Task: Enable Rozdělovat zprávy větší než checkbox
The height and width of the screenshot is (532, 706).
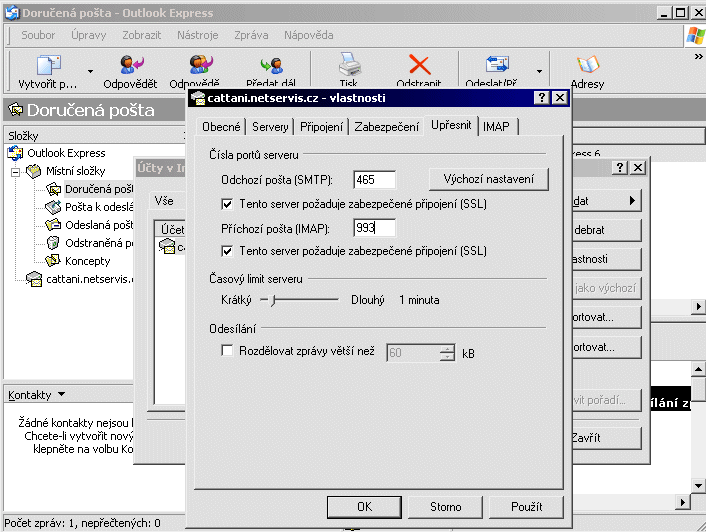Action: click(x=227, y=351)
